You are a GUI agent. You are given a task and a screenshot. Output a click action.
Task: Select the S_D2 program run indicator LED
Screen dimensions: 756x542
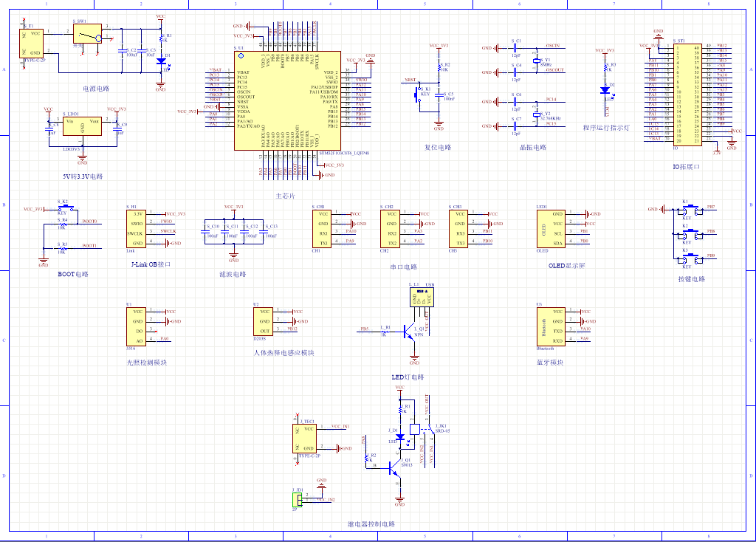tap(605, 90)
